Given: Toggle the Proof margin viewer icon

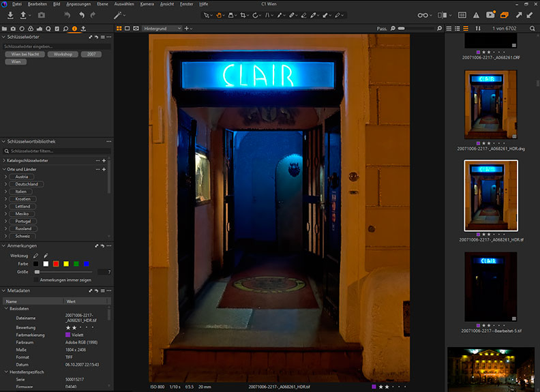Looking at the screenshot, I should [x=136, y=28].
